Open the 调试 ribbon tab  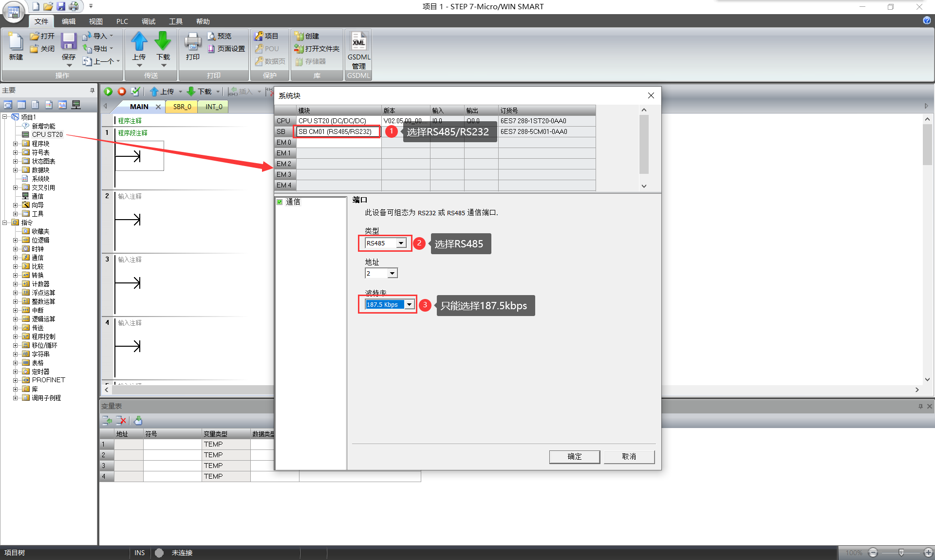click(149, 21)
